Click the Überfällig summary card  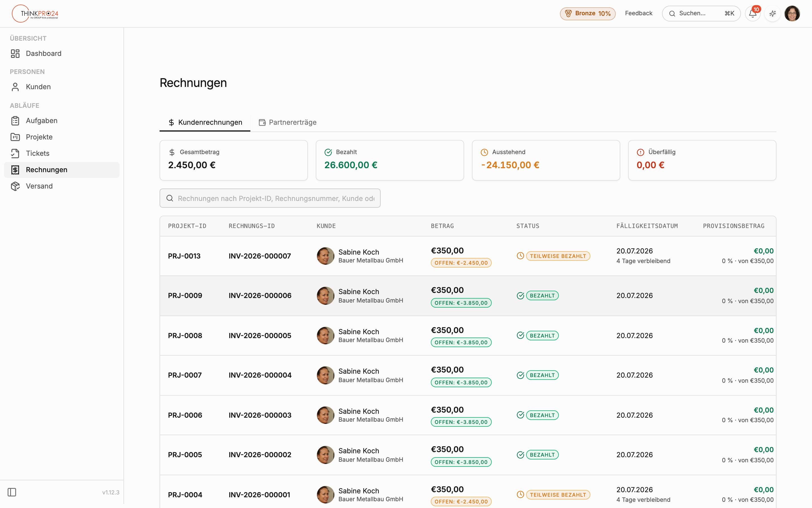(x=702, y=160)
